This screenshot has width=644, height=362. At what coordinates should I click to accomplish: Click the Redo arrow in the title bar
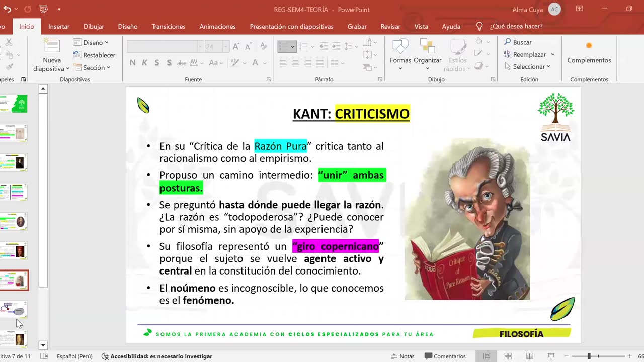pos(28,9)
